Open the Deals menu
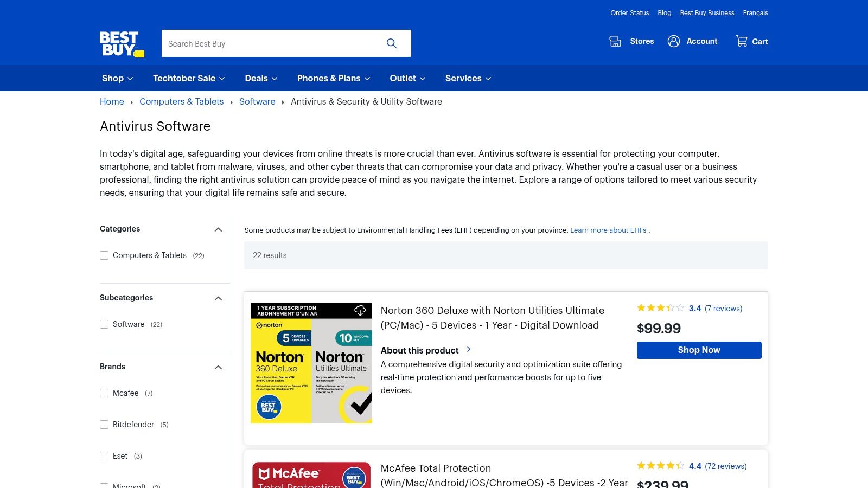868x488 pixels. (x=260, y=78)
